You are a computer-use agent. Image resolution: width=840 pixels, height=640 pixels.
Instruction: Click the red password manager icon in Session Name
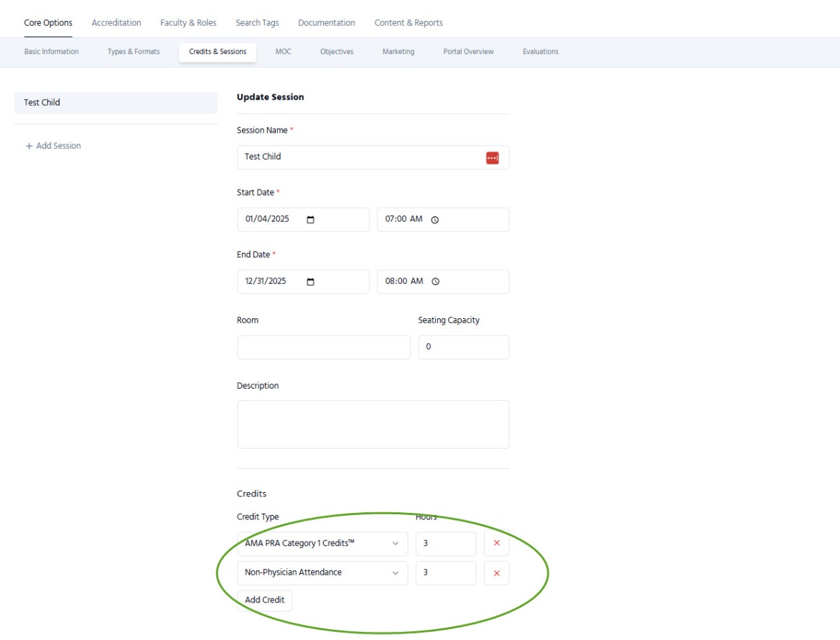tap(492, 157)
